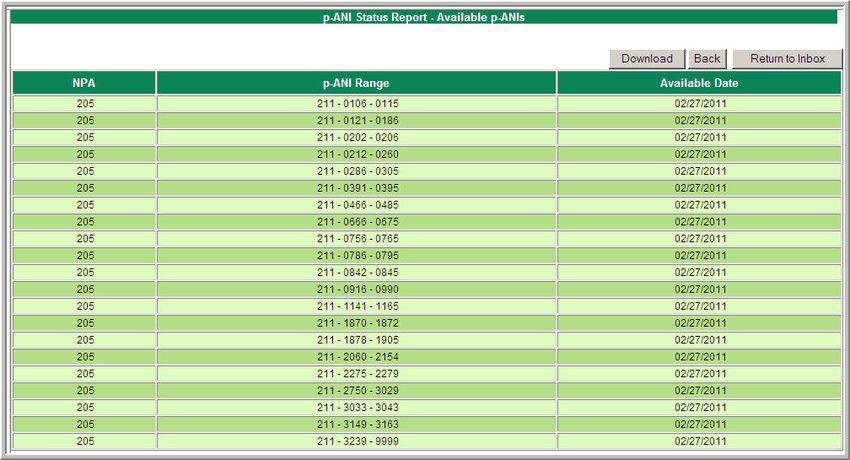850x460 pixels.
Task: Click NPA 205 in the 211 - 0666 - 0675 row
Action: [x=85, y=222]
